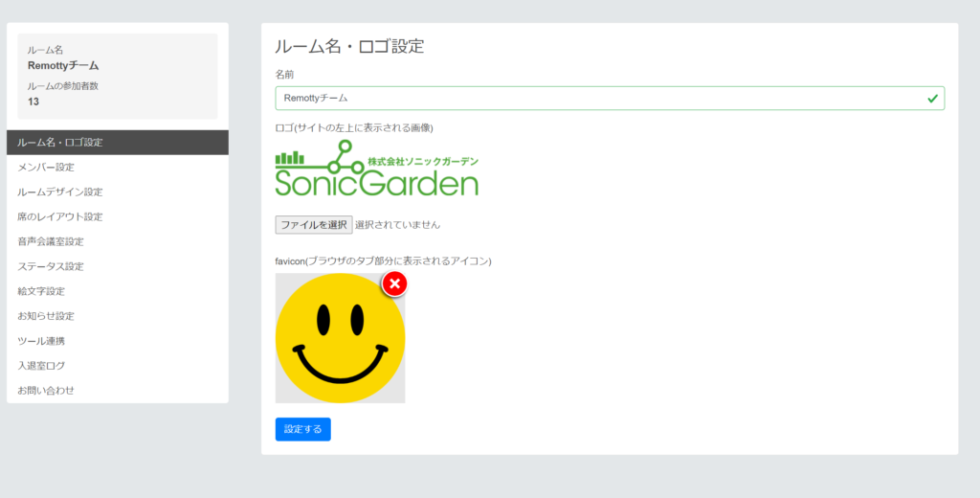Click the room name Remottyチーム in sidebar

click(x=63, y=66)
